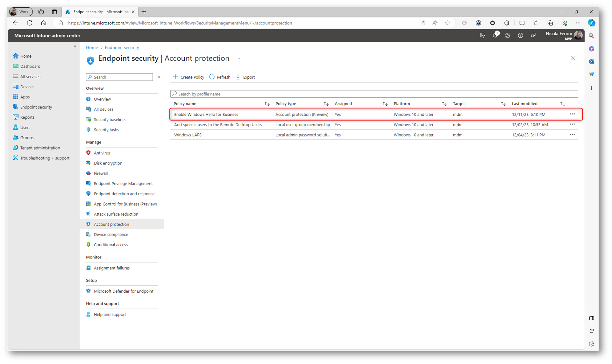Image resolution: width=612 pixels, height=364 pixels.
Task: Open tab actions menu icon
Action: (x=54, y=12)
